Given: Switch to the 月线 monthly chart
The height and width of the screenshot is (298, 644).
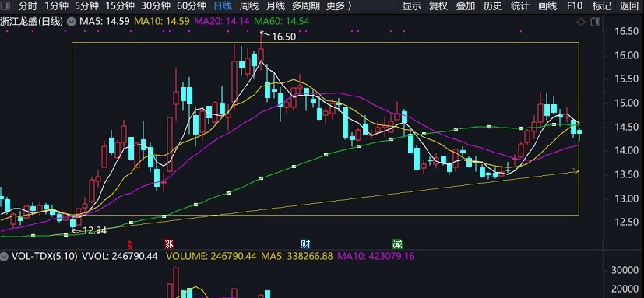Looking at the screenshot, I should 275,6.
